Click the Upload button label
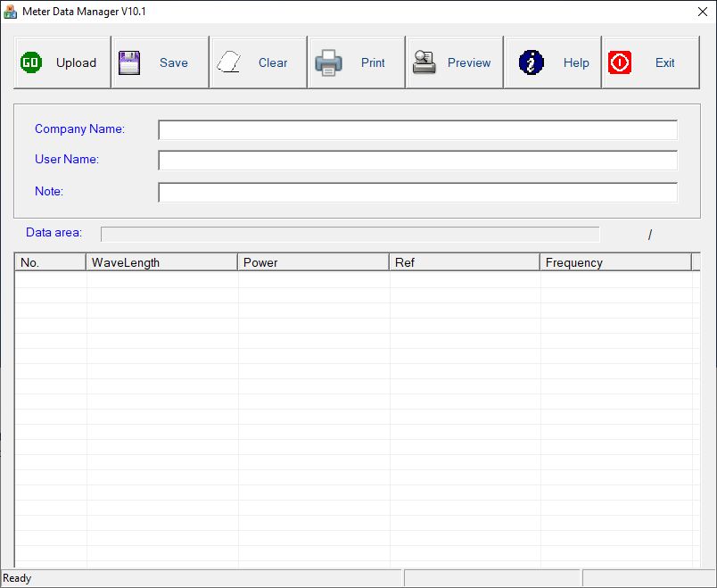Viewport: 717px width, 588px height. pyautogui.click(x=76, y=62)
